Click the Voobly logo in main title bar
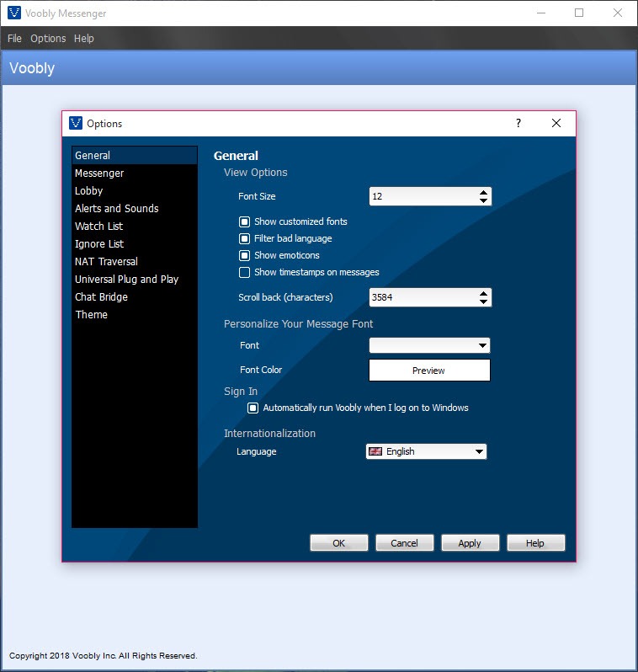This screenshot has width=638, height=672. (14, 13)
